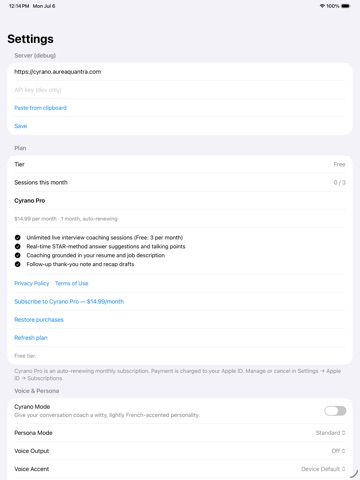The image size is (360, 480).
Task: Tap Refresh plan
Action: pos(31,338)
